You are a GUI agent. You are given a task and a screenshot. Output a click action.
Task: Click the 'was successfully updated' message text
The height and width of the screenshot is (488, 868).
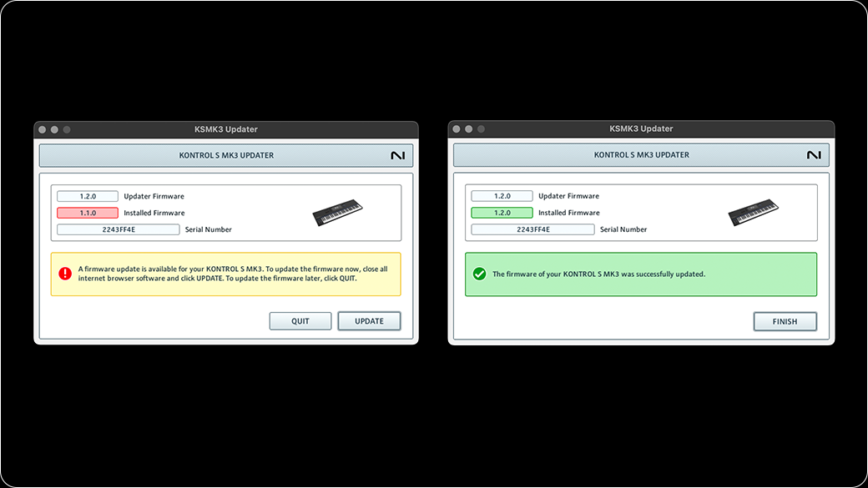click(599, 274)
